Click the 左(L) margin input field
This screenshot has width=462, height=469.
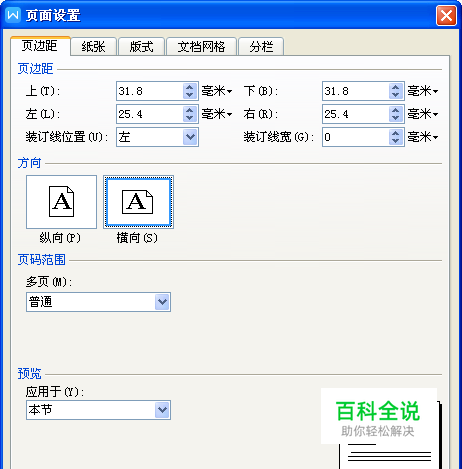[150, 114]
